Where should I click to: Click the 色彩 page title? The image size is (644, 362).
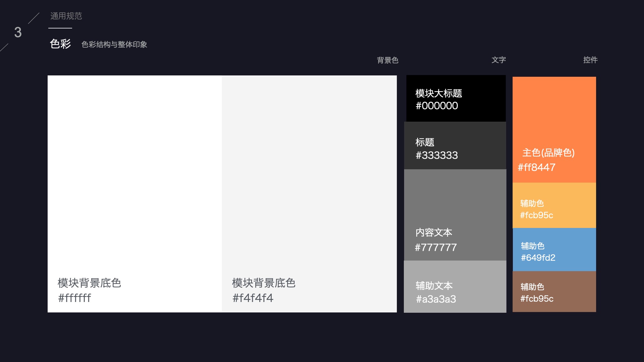(60, 44)
